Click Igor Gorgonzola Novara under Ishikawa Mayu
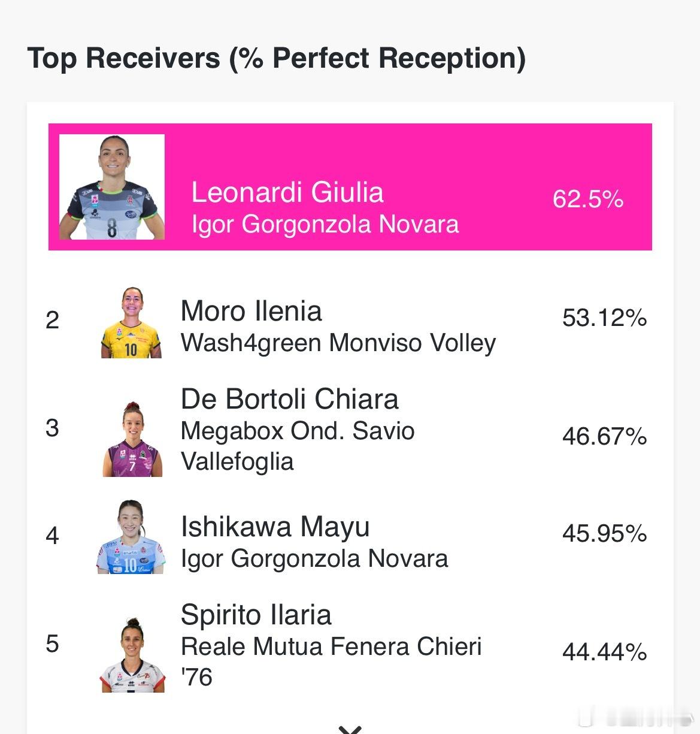The height and width of the screenshot is (734, 700). [x=314, y=558]
